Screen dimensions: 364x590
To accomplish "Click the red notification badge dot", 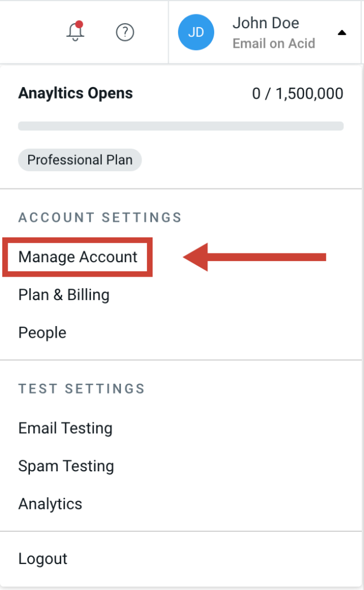I will 79,25.
